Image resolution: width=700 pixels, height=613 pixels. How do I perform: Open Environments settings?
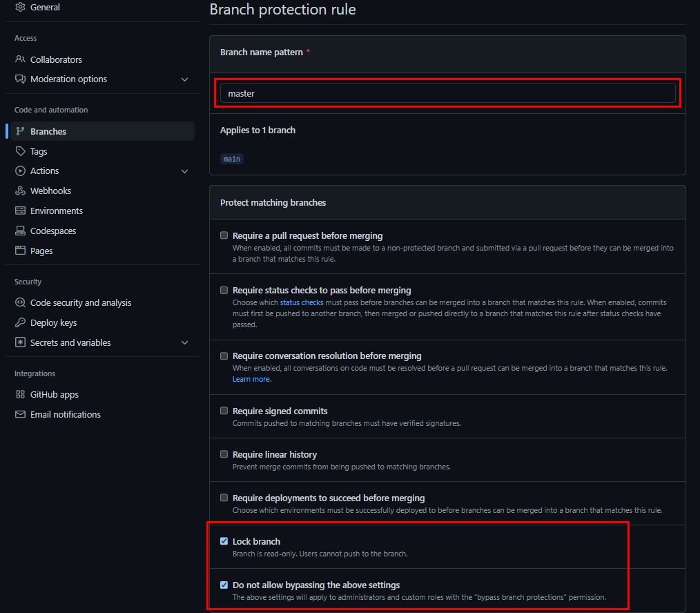pos(57,211)
